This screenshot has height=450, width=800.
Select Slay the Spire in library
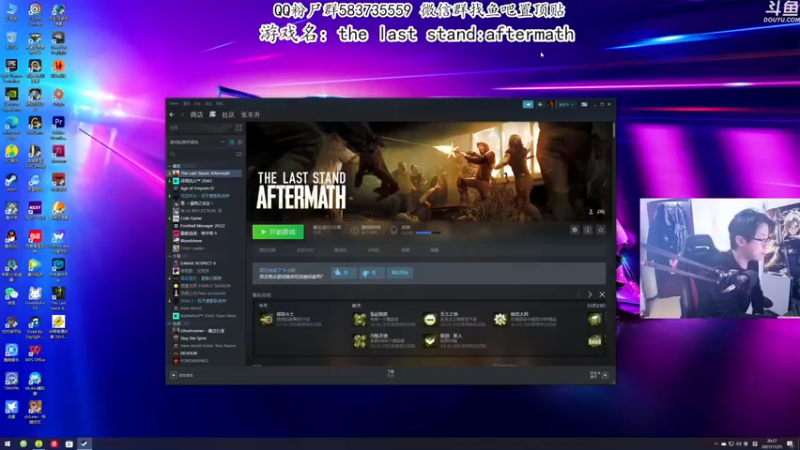(193, 338)
